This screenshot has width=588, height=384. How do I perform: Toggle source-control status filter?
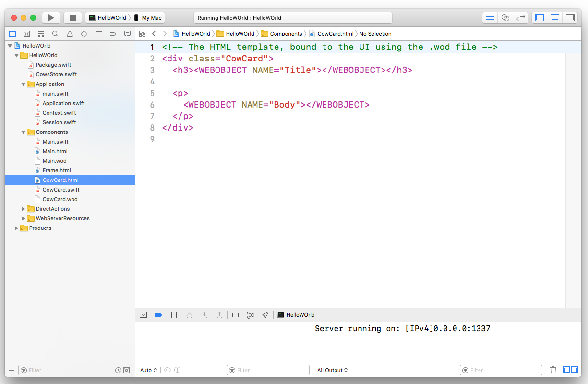point(126,370)
